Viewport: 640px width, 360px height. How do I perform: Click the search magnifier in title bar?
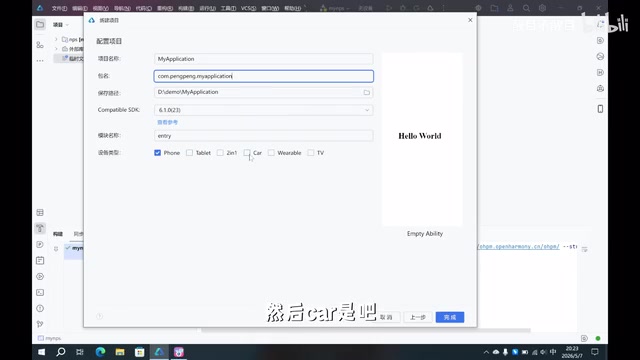coord(527,8)
